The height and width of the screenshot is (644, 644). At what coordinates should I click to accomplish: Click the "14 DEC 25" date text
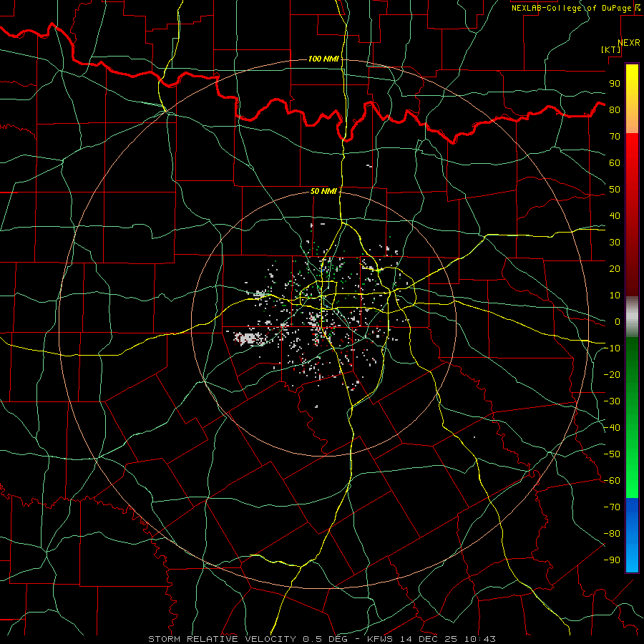point(429,639)
